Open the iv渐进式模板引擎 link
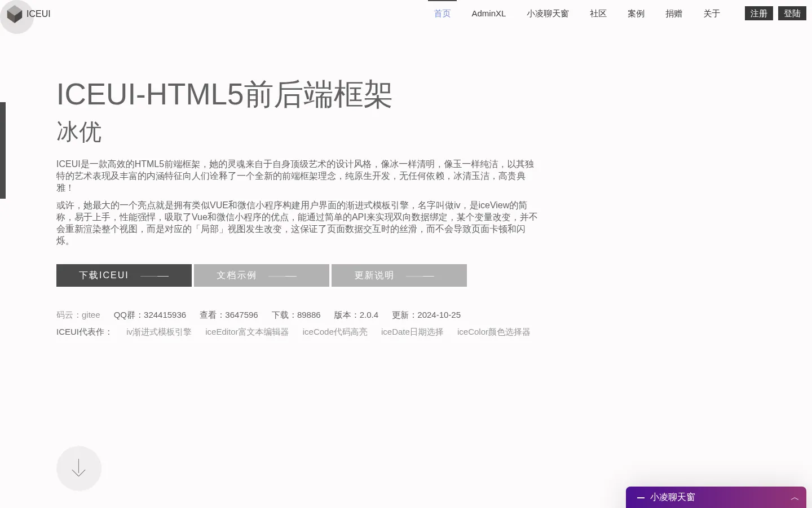The height and width of the screenshot is (508, 812). (x=159, y=332)
